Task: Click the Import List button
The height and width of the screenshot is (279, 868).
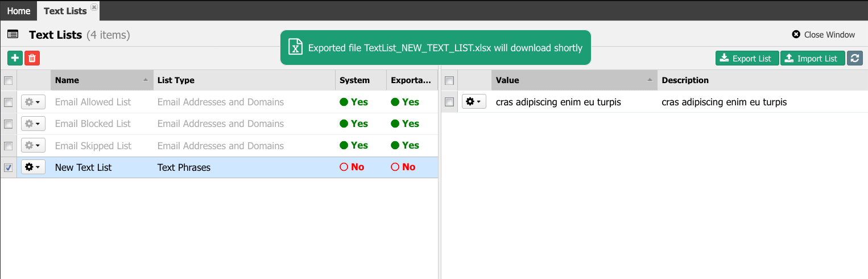Action: pyautogui.click(x=812, y=58)
